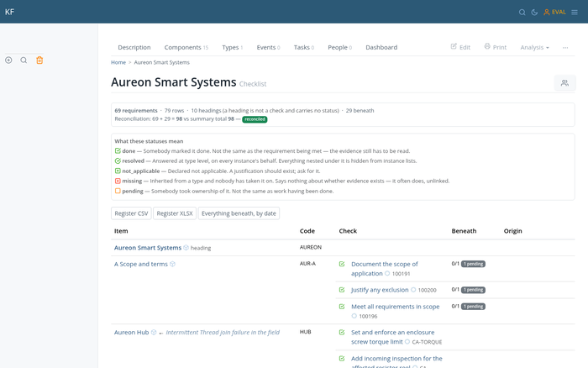The width and height of the screenshot is (588, 368).
Task: Toggle check for Set and enforce enclosure torque
Action: click(x=342, y=333)
